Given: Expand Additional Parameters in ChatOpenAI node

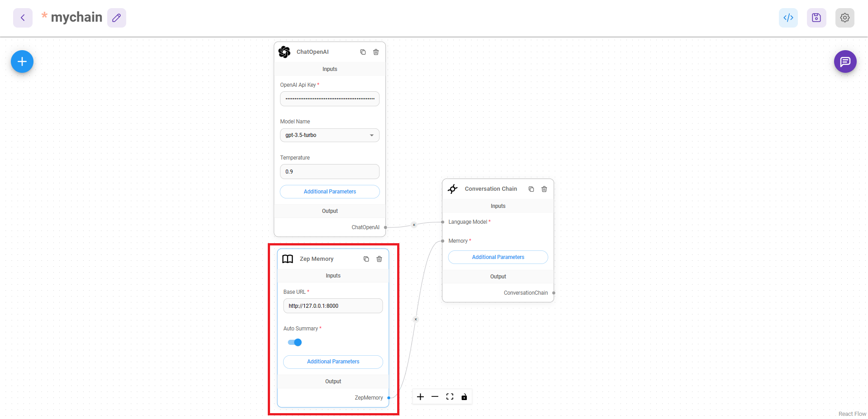Looking at the screenshot, I should click(329, 192).
